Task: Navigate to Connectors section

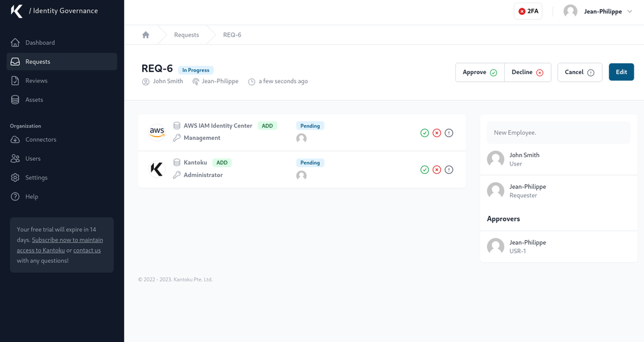Action: pyautogui.click(x=41, y=140)
